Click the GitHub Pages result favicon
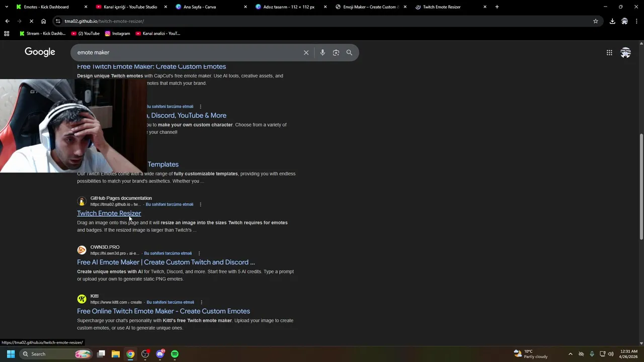This screenshot has width=644, height=362. click(82, 201)
